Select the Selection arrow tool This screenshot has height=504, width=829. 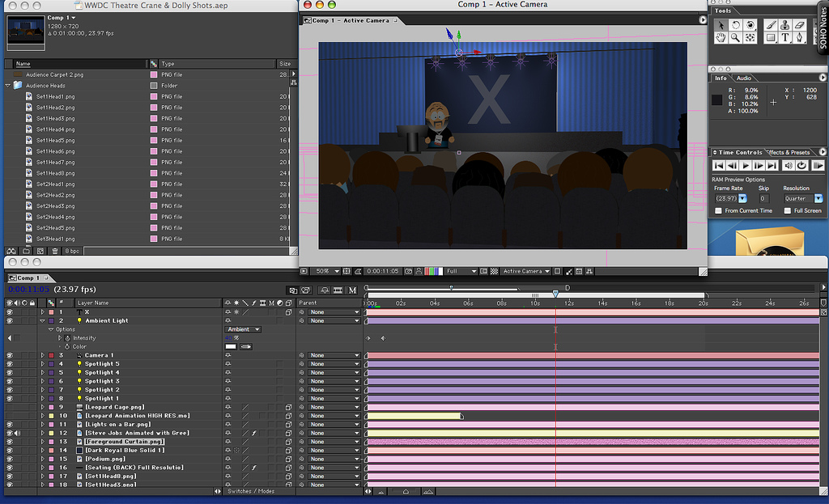(x=721, y=25)
